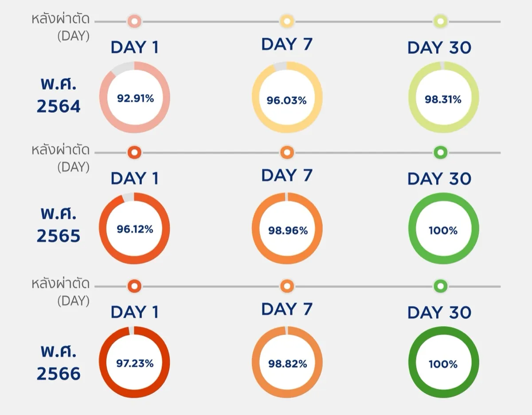This screenshot has height=415, width=532.
Task: Click the 97.23% dark red donut chart
Action: tap(135, 363)
